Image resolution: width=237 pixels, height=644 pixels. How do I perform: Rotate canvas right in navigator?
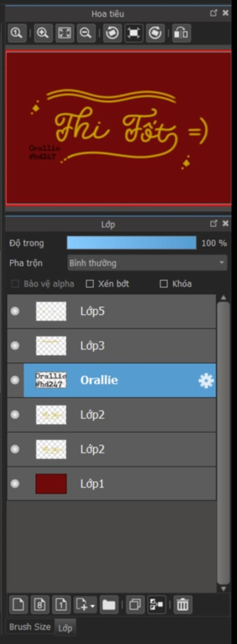(x=155, y=33)
